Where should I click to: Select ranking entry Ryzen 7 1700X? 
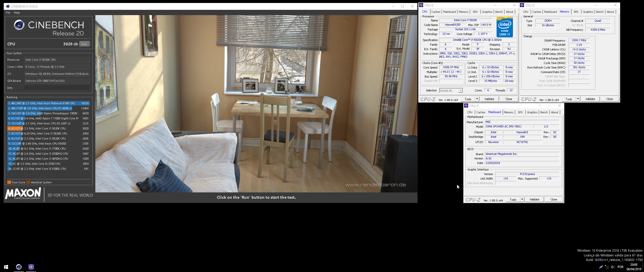[x=48, y=118]
